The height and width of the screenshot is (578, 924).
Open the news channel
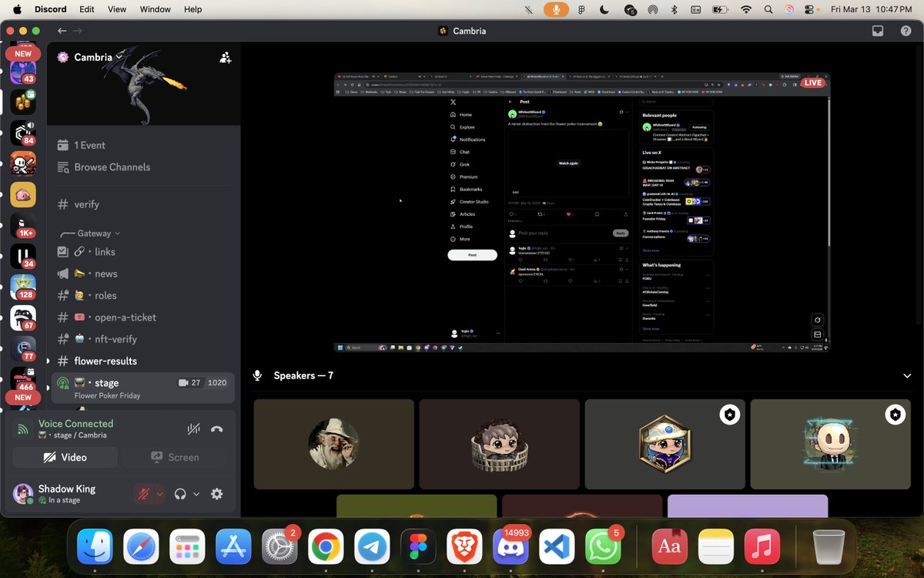143,274
